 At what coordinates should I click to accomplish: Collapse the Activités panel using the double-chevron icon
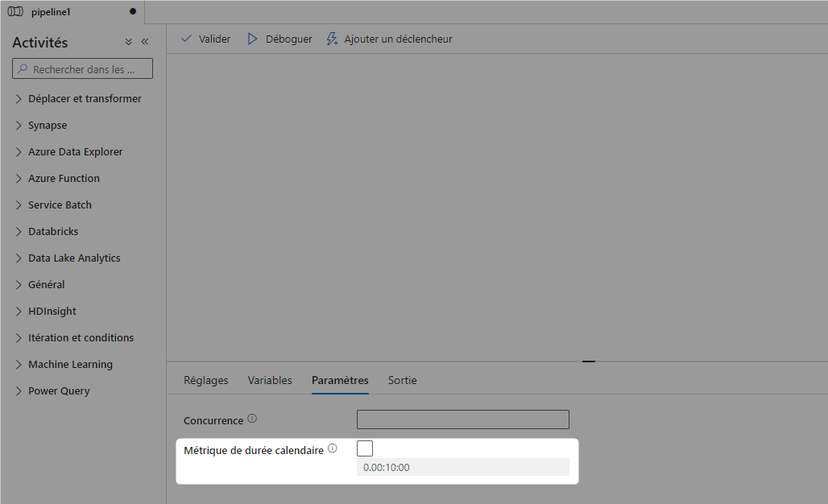coord(144,41)
